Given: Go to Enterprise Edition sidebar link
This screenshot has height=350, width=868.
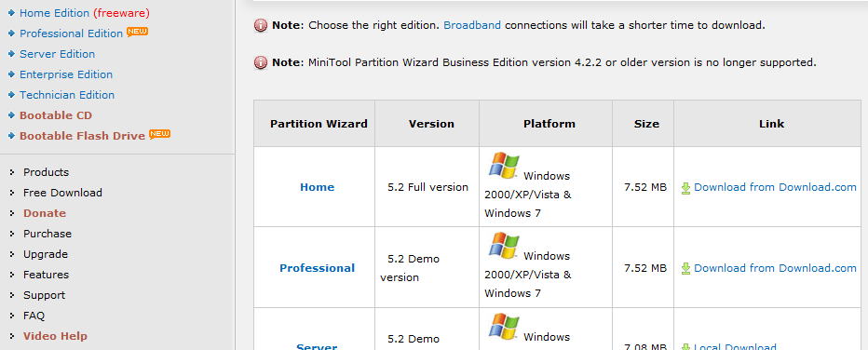Looking at the screenshot, I should click(x=66, y=74).
